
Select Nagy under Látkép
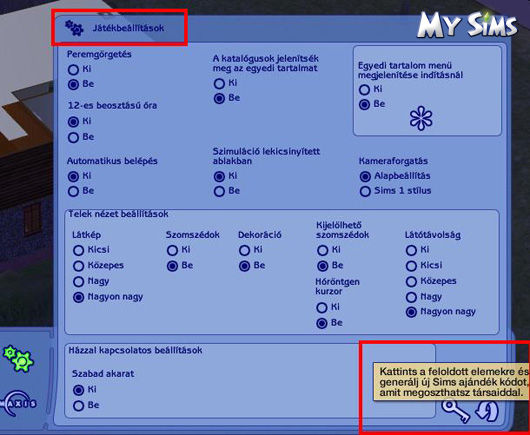point(78,282)
